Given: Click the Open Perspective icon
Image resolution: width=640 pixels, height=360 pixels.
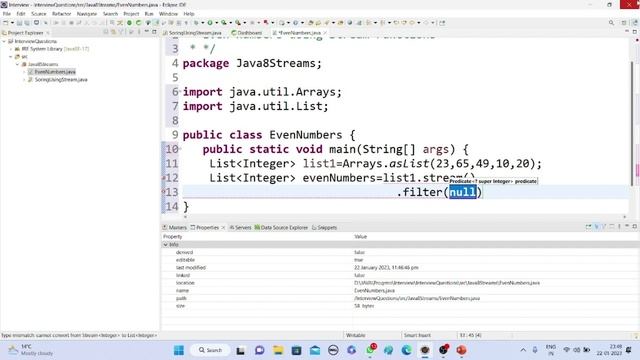Looking at the screenshot, I should pyautogui.click(x=624, y=23).
